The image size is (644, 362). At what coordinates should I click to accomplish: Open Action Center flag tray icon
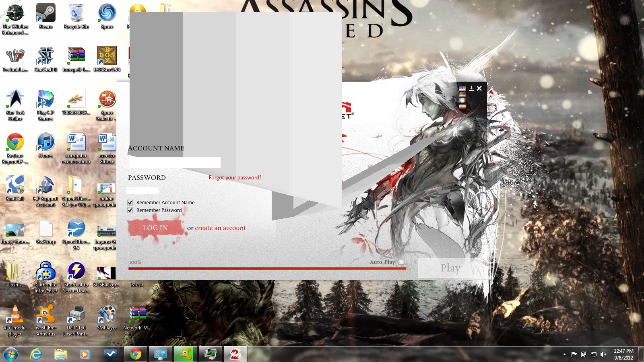(574, 354)
